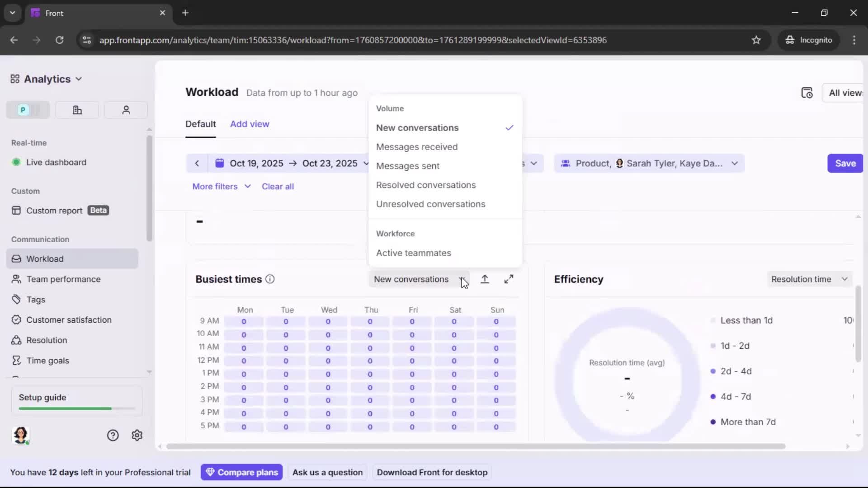Click Clear all filters
This screenshot has height=488, width=868.
(x=278, y=186)
